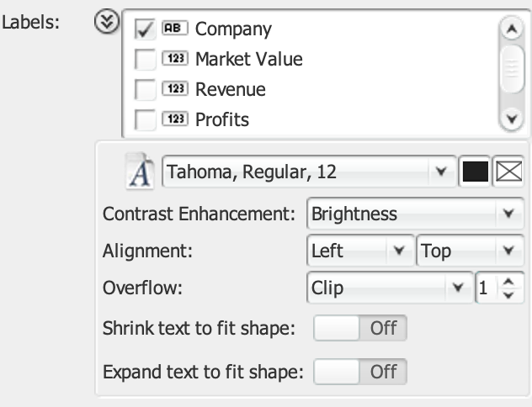Open the Tahoma, Regular, 12 font dropdown
Viewport: 532px width, 407px height.
tap(307, 172)
